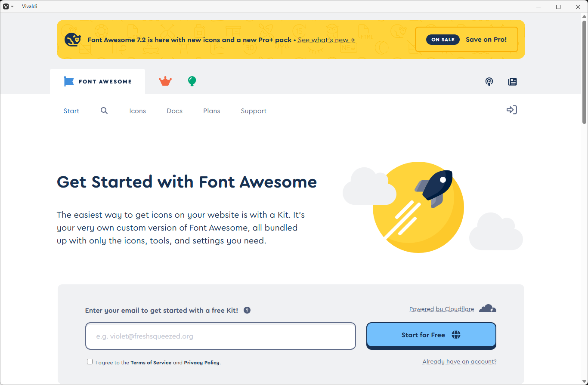The image size is (588, 385).
Task: Follow the "See what's new" link
Action: pyautogui.click(x=326, y=40)
